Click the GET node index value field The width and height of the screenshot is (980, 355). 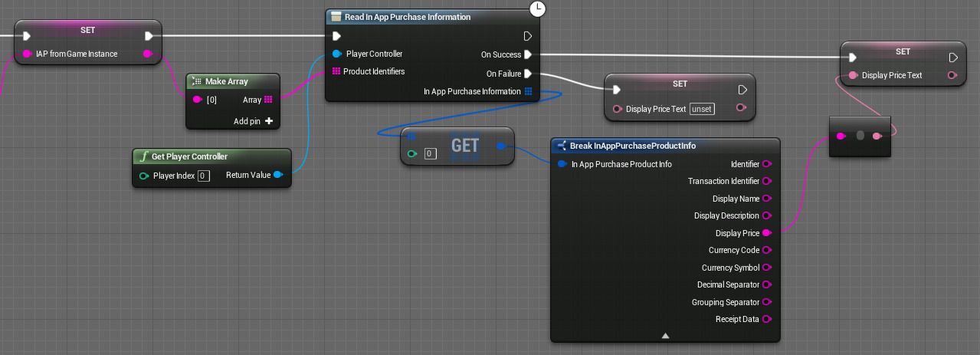point(431,154)
